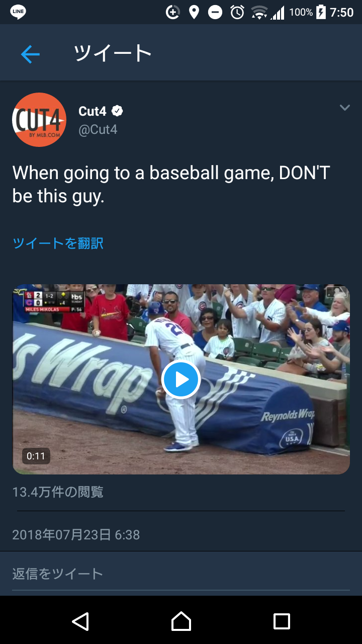Tap the Android recent apps button
The width and height of the screenshot is (362, 644).
tap(282, 621)
